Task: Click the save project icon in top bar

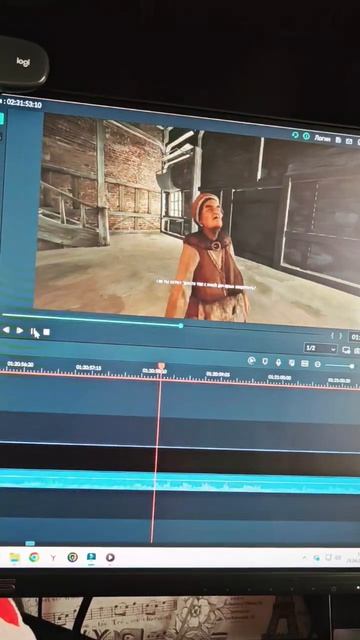Action: [338, 140]
